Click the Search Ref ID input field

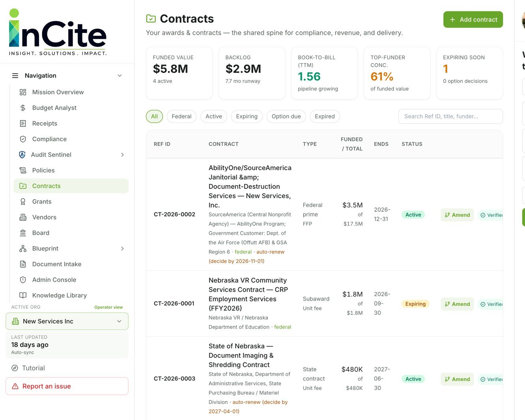[x=450, y=116]
